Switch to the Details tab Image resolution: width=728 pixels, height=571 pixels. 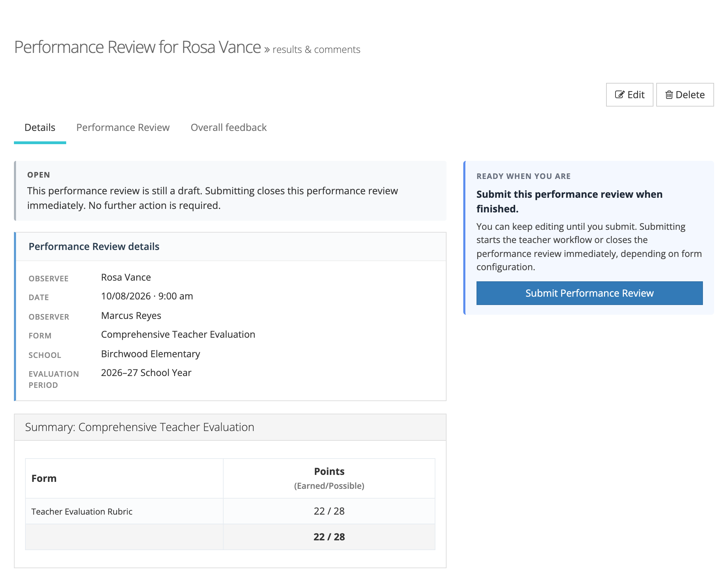coord(40,127)
